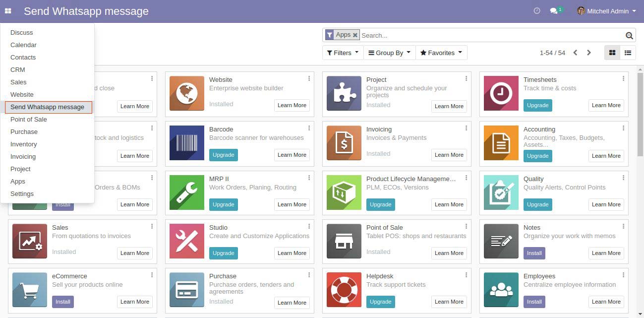Select Discuss from the apps menu
The width and height of the screenshot is (644, 318).
click(x=47, y=32)
